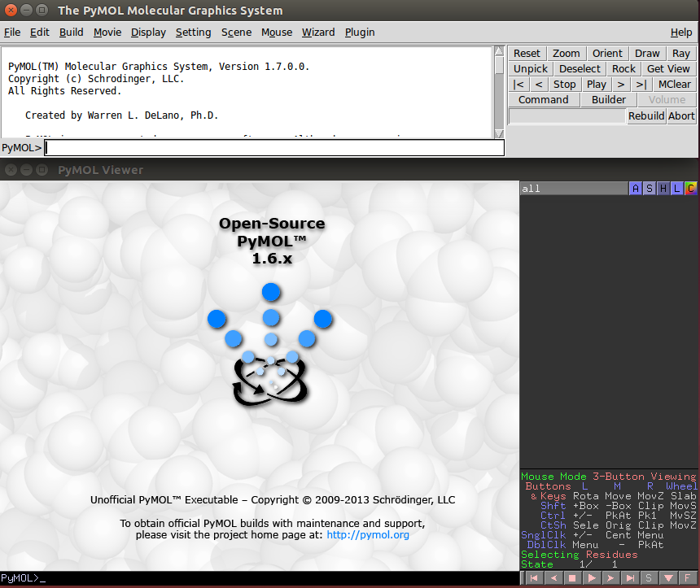
Task: Click viewer play triangle icon
Action: pos(592,578)
